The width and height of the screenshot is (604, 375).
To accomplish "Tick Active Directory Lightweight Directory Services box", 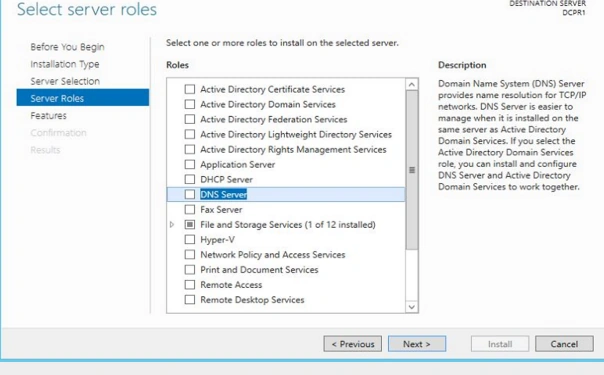I will [x=190, y=134].
